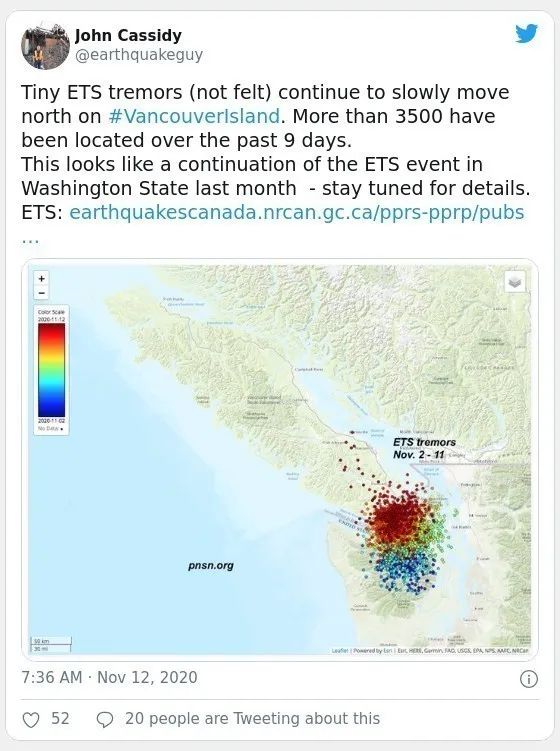Click the tremor date color scale bar

(x=52, y=370)
